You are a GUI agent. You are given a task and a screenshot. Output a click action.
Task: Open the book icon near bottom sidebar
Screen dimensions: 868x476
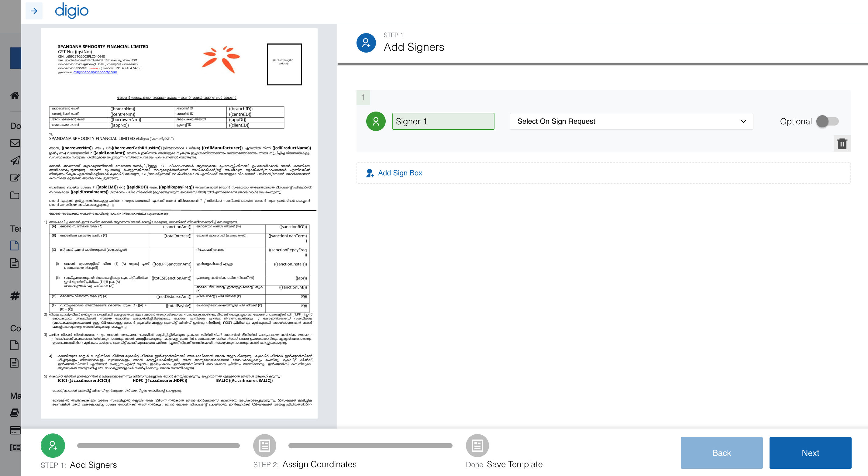coord(15,412)
